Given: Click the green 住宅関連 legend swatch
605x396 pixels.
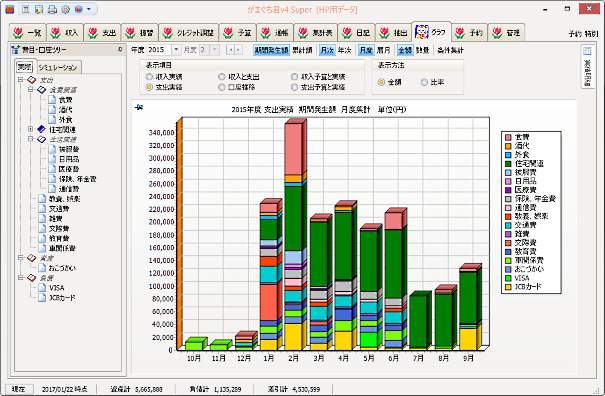Looking at the screenshot, I should pyautogui.click(x=508, y=163).
